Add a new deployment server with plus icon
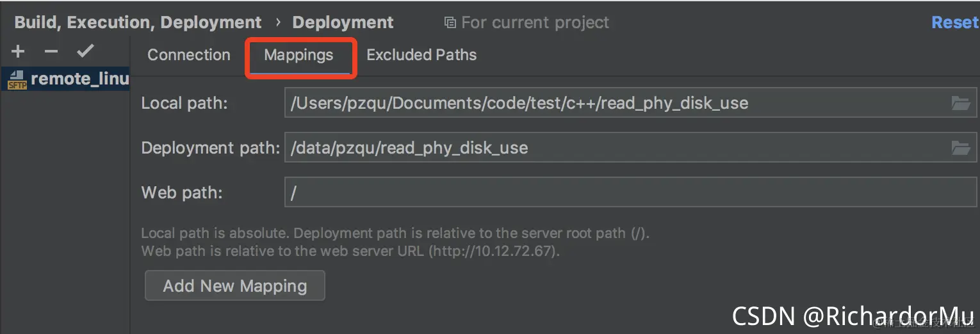The width and height of the screenshot is (980, 334). [x=18, y=52]
